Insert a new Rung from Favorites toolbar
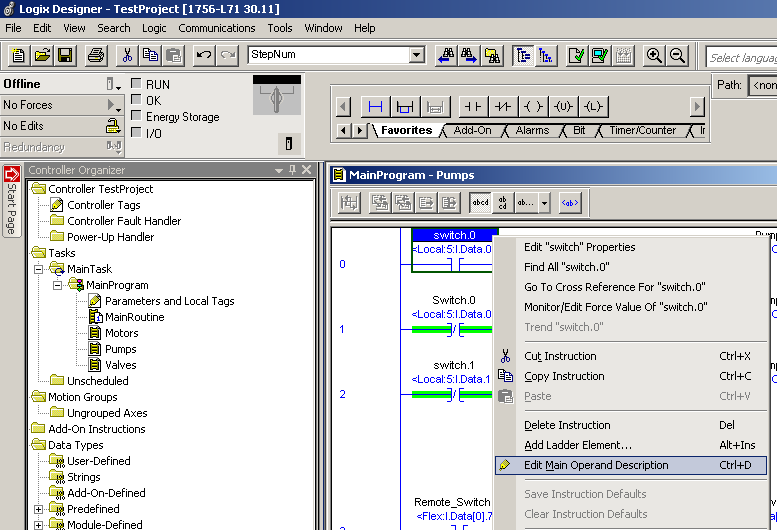Screen dimensions: 777x530 [x=375, y=106]
